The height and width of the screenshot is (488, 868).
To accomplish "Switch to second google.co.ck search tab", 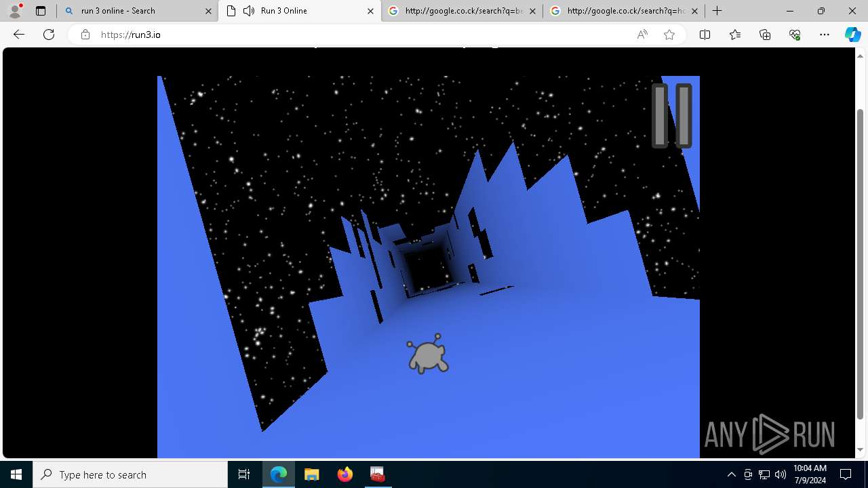I will pyautogui.click(x=624, y=11).
